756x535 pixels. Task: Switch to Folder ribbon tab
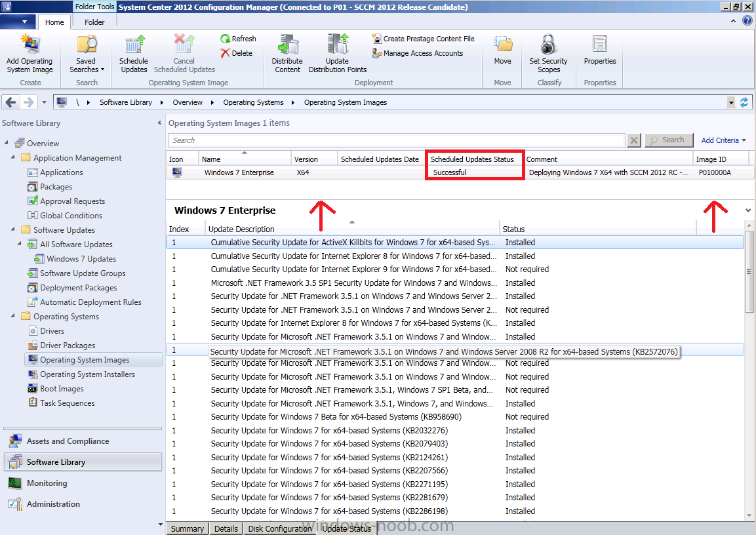94,22
